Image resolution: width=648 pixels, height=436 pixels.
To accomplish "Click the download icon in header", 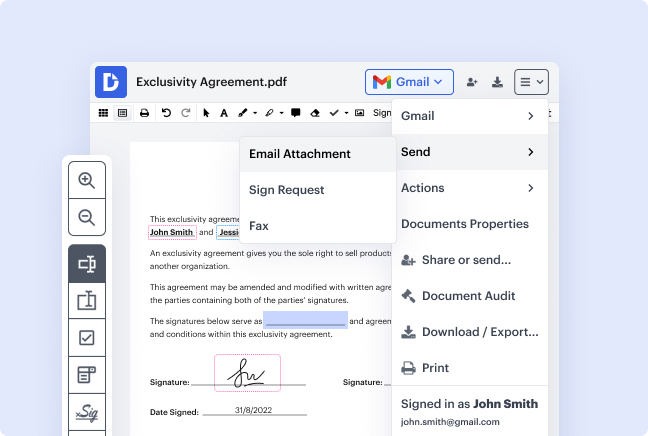I will [497, 82].
